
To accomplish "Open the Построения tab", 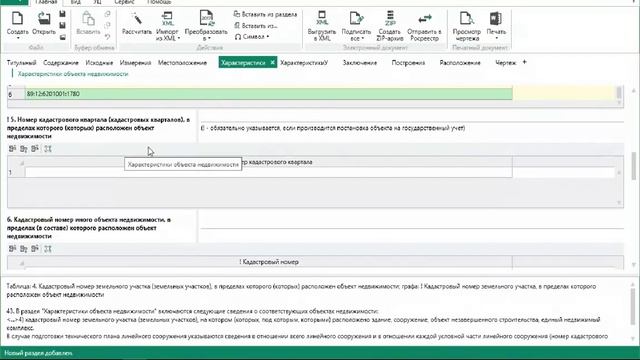I will (x=408, y=63).
